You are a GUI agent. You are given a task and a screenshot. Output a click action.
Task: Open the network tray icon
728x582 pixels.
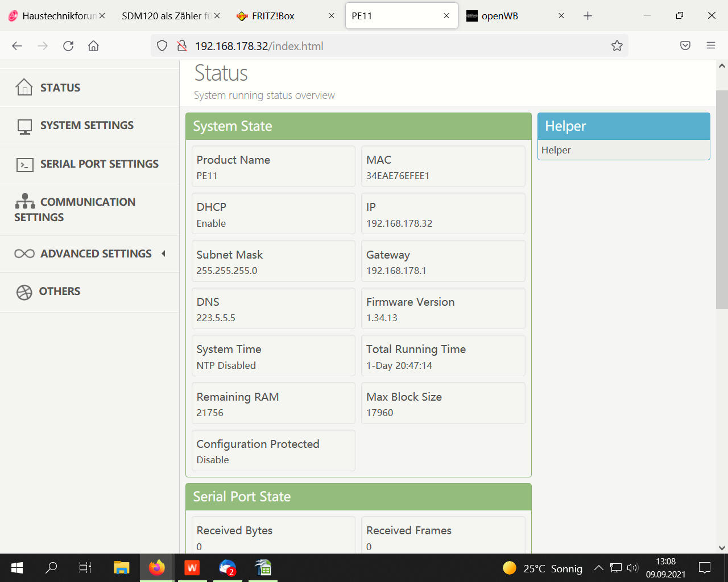pyautogui.click(x=616, y=568)
